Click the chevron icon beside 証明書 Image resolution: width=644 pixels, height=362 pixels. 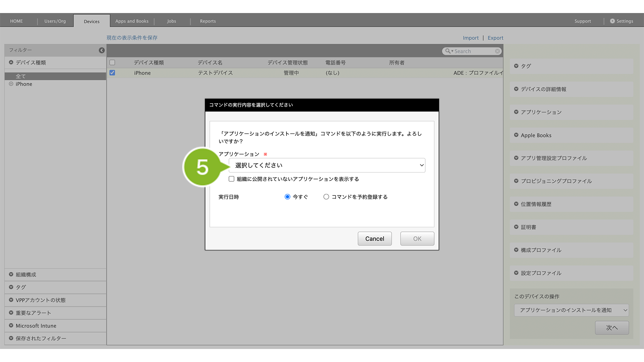tap(516, 227)
